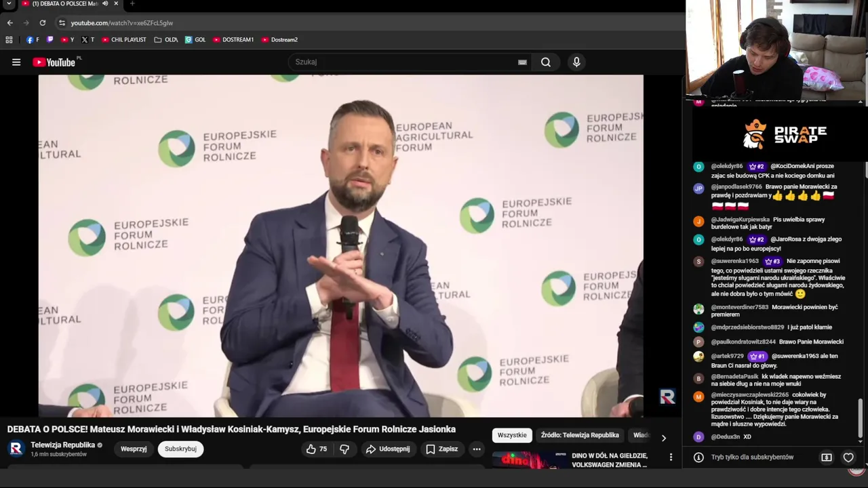The image size is (868, 488).
Task: Click the video title text
Action: (231, 429)
